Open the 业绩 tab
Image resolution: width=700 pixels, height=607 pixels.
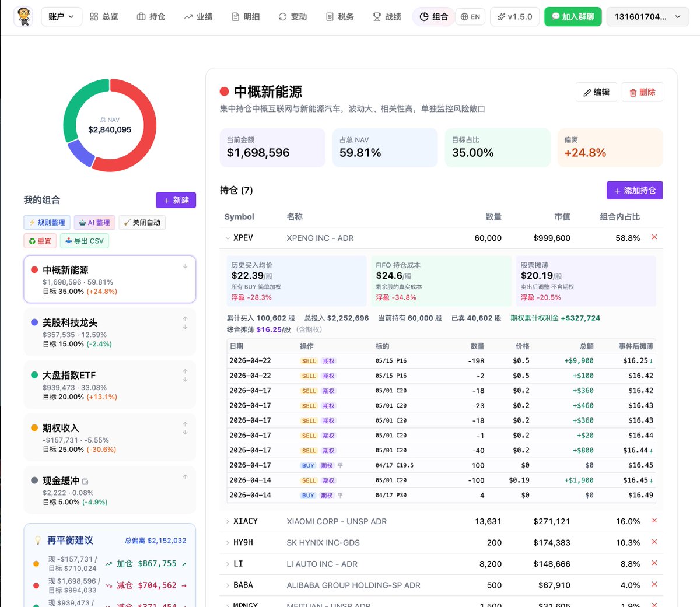tap(198, 17)
